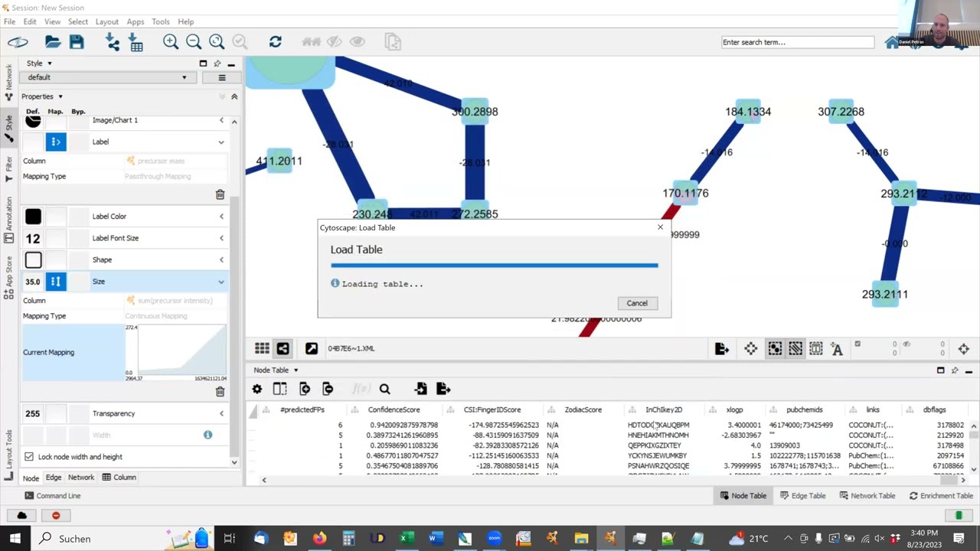Toggle the Size continuous mapping cell
The image size is (980, 551).
pyautogui.click(x=56, y=282)
